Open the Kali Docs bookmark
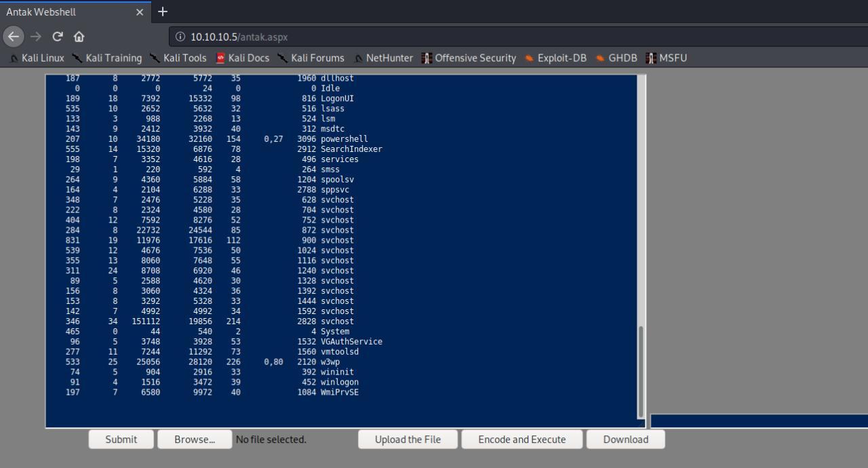The height and width of the screenshot is (468, 868). click(x=243, y=58)
